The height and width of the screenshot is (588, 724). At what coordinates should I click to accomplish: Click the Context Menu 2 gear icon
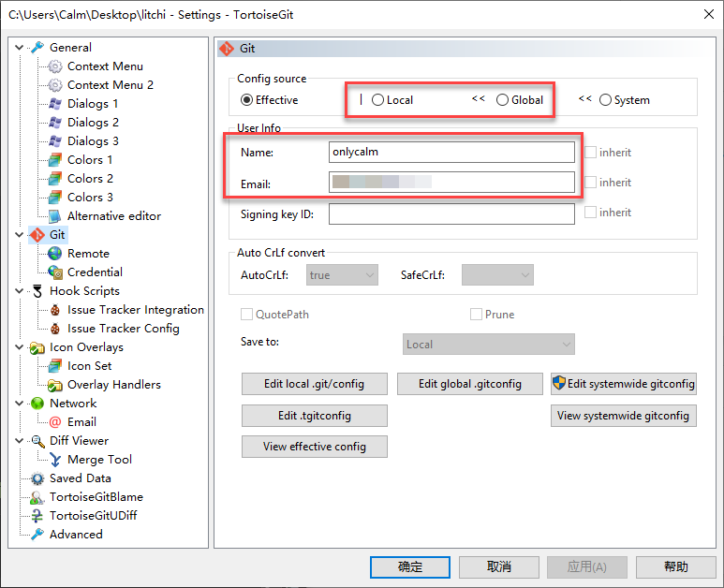pos(55,85)
